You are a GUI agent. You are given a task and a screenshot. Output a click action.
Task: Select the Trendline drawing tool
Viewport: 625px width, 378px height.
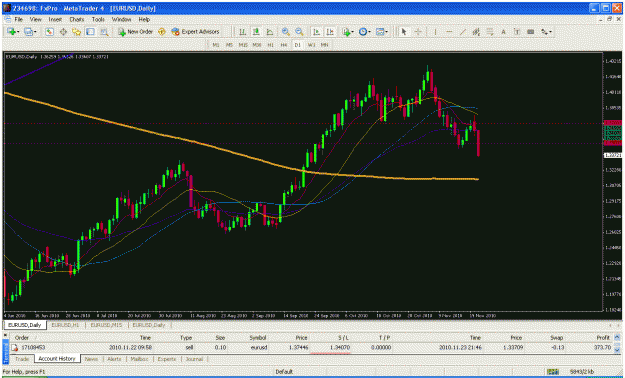(x=462, y=32)
